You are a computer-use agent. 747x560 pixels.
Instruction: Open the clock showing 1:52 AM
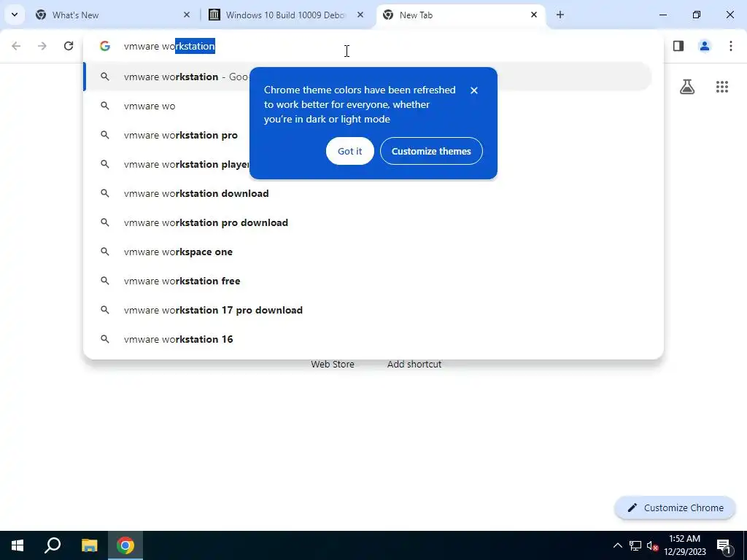tap(684, 545)
